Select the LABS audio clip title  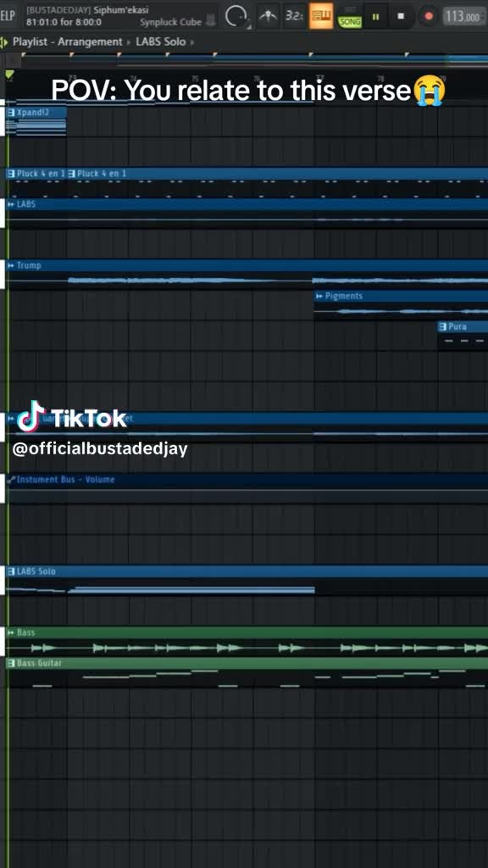pos(26,204)
